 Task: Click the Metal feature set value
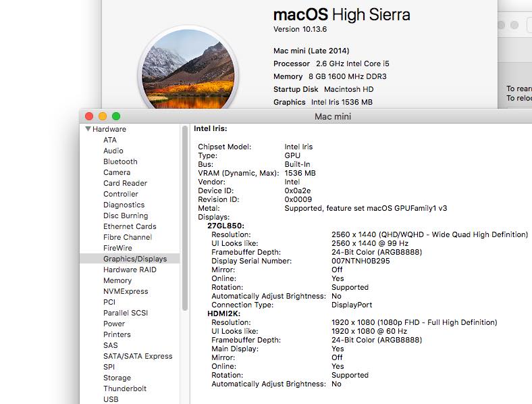(366, 209)
